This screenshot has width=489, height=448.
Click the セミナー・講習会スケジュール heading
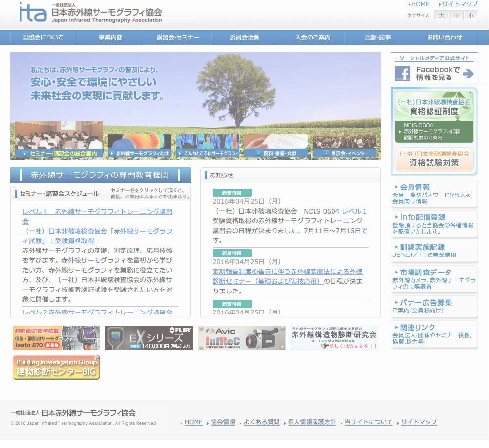pyautogui.click(x=59, y=194)
